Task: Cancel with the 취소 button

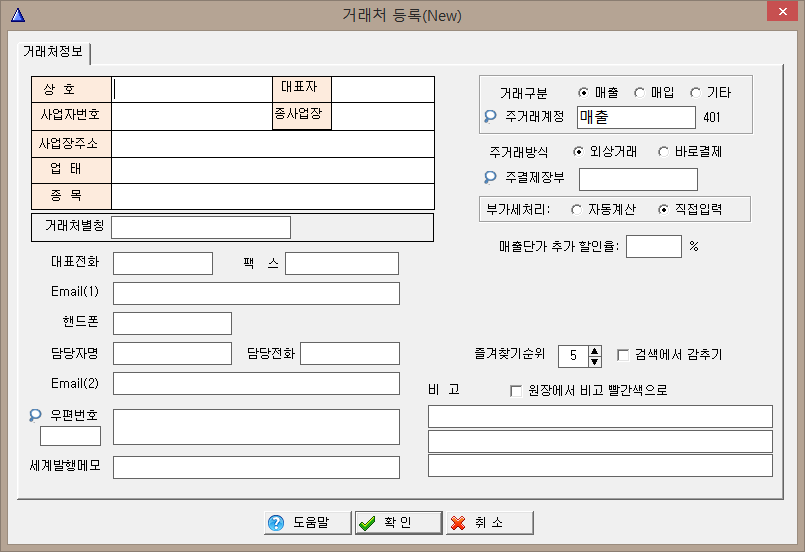Action: pyautogui.click(x=490, y=523)
